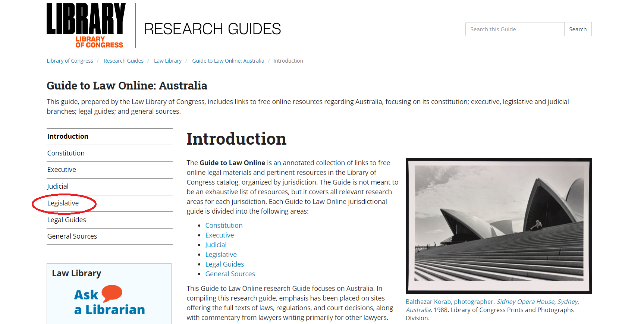Follow Legal Guides link in bulleted list
644x324 pixels.
pos(225,264)
